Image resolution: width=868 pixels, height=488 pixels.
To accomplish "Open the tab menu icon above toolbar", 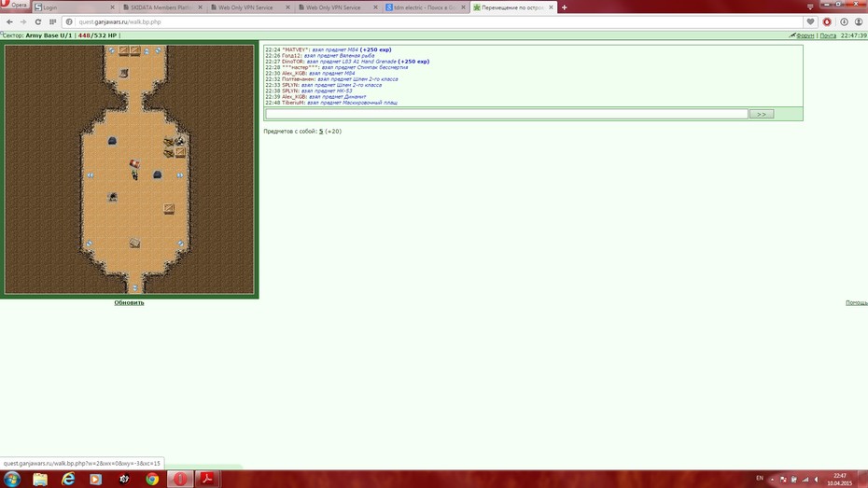I will coord(810,7).
